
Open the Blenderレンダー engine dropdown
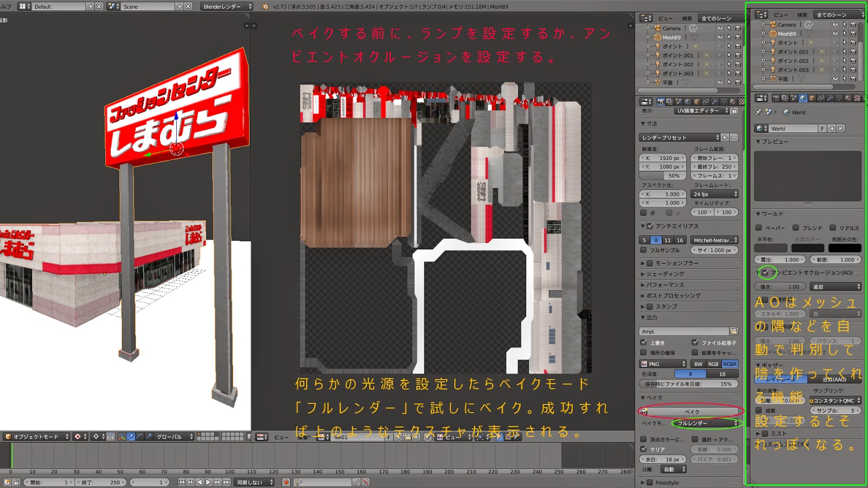point(227,7)
